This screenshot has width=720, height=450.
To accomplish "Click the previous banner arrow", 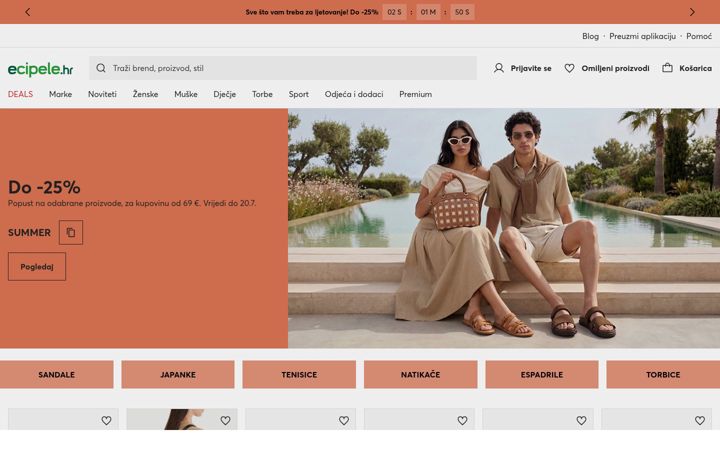I will (x=28, y=12).
